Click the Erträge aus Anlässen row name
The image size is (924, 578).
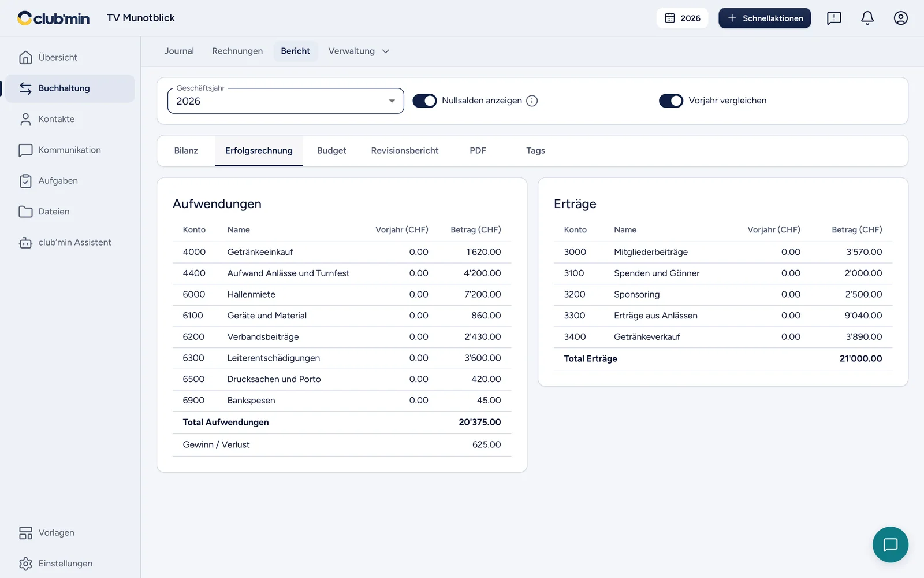[655, 316]
